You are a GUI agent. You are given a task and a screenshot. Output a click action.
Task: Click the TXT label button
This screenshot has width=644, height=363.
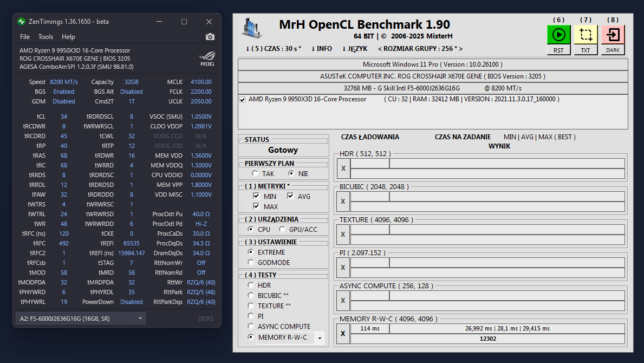pos(586,50)
